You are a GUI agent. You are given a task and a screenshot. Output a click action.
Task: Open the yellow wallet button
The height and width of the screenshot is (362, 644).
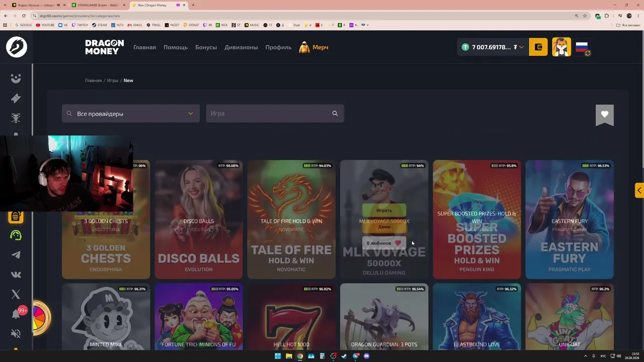pos(538,47)
